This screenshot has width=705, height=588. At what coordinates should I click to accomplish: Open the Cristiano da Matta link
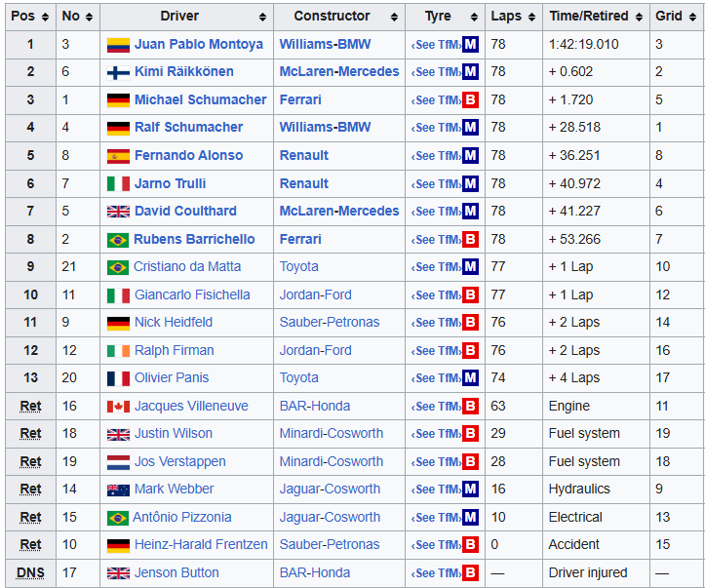(x=187, y=266)
